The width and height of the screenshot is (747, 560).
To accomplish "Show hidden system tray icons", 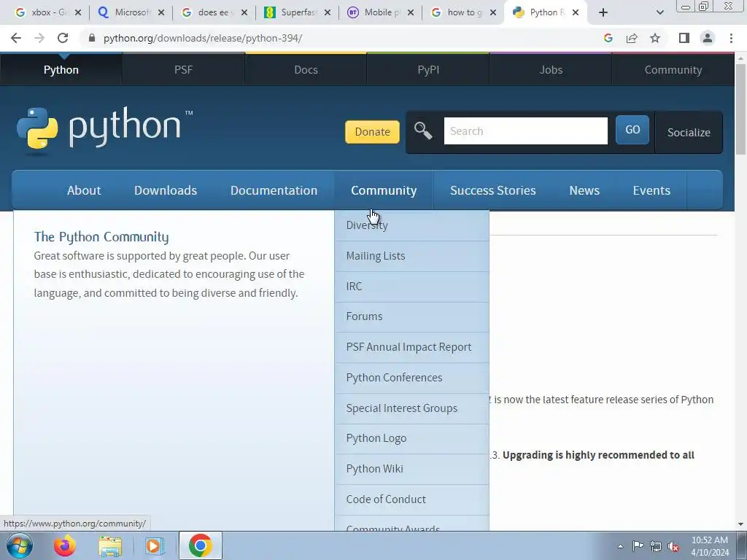I will pos(620,546).
